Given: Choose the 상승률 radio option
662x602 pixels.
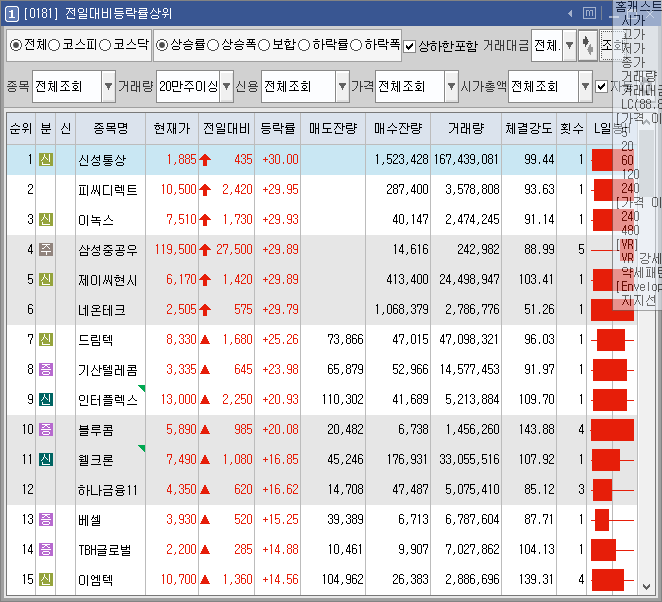Looking at the screenshot, I should [x=162, y=45].
